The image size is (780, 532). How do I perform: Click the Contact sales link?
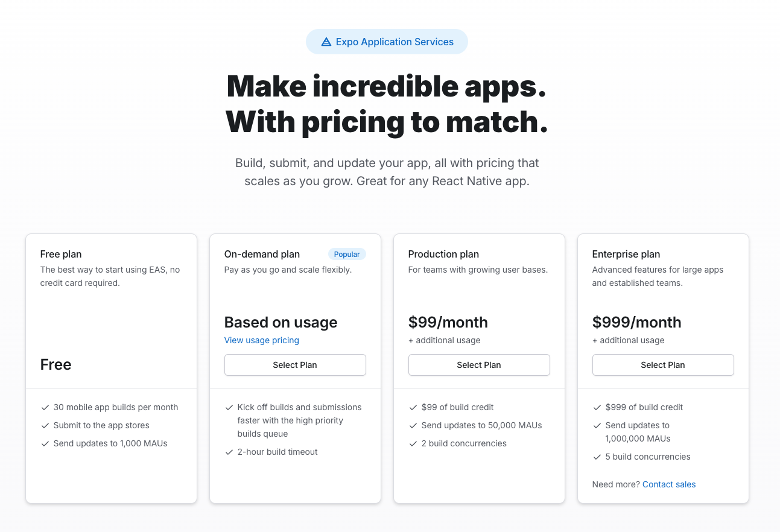(668, 484)
